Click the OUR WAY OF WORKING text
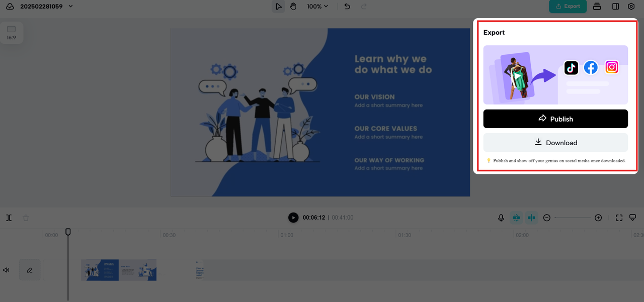 point(389,160)
